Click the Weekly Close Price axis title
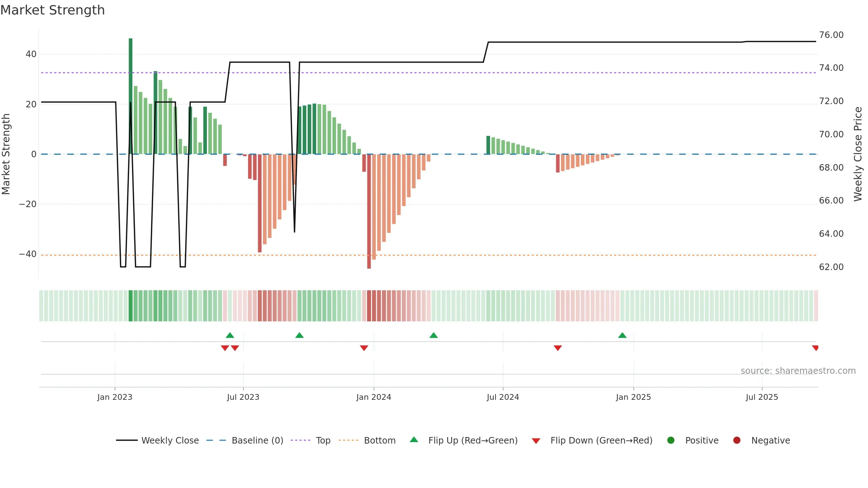 point(858,154)
